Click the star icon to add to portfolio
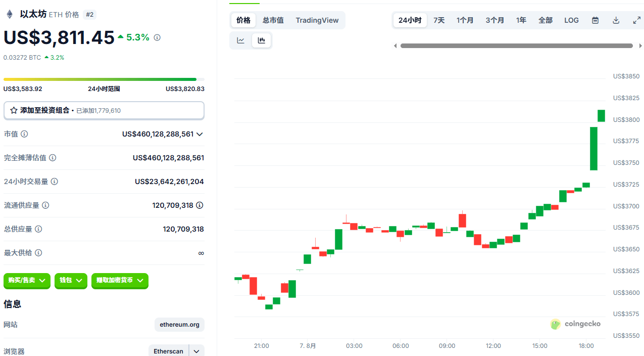Image resolution: width=644 pixels, height=356 pixels. (x=14, y=110)
